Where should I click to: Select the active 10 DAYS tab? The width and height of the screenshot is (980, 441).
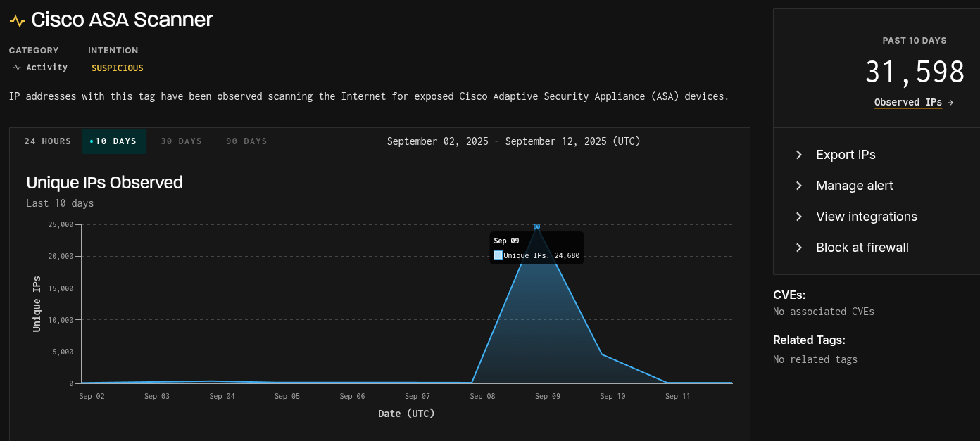(113, 141)
